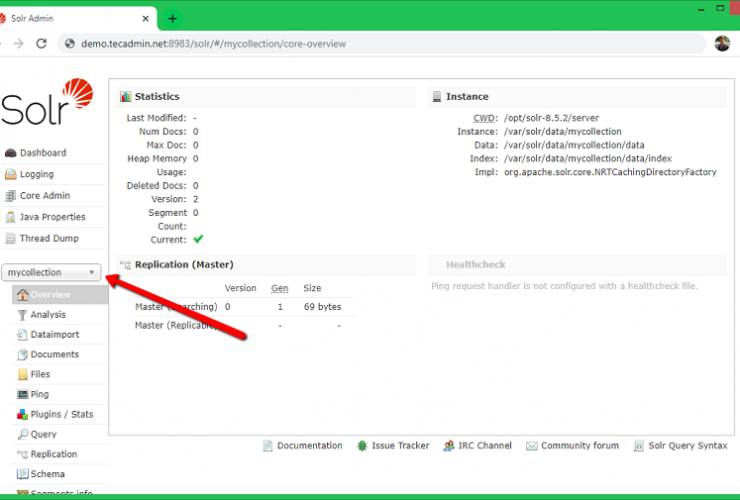Screen dimensions: 740x500
Task: Click the mycollection dropdown arrow
Action: pos(92,272)
